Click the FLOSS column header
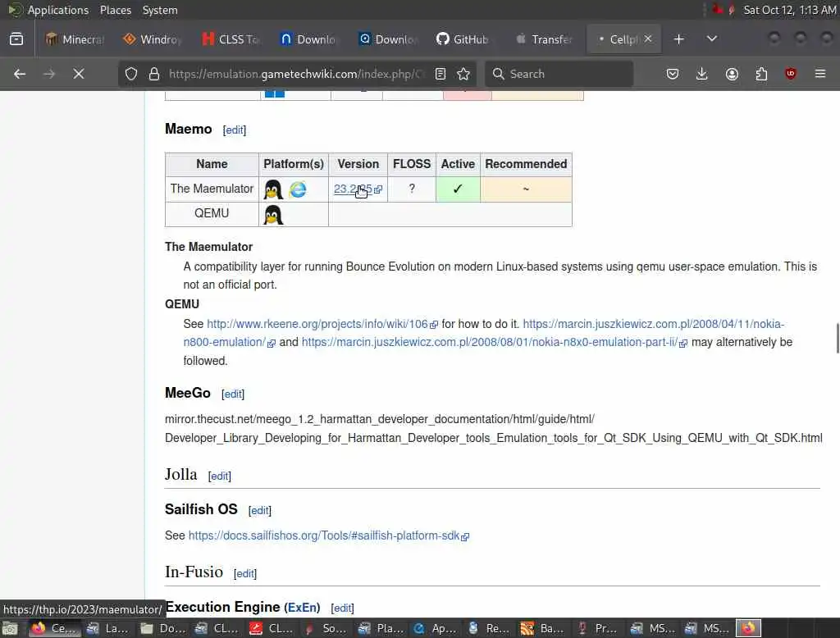This screenshot has height=638, width=840. 412,165
